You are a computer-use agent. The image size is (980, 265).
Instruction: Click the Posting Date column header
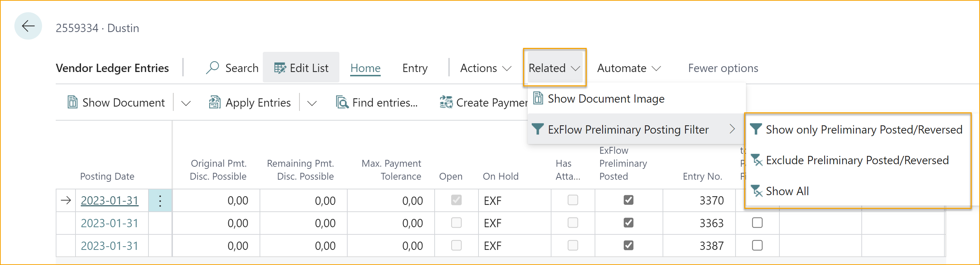pos(107,176)
